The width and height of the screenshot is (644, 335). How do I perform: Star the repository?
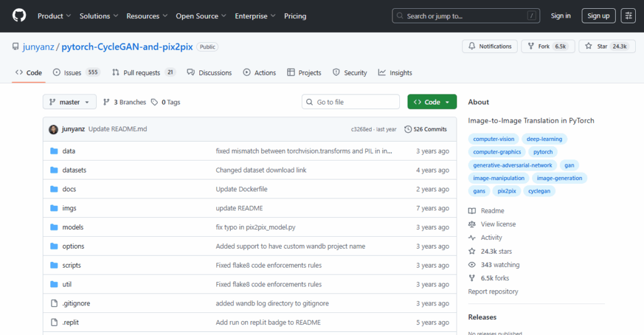607,47
